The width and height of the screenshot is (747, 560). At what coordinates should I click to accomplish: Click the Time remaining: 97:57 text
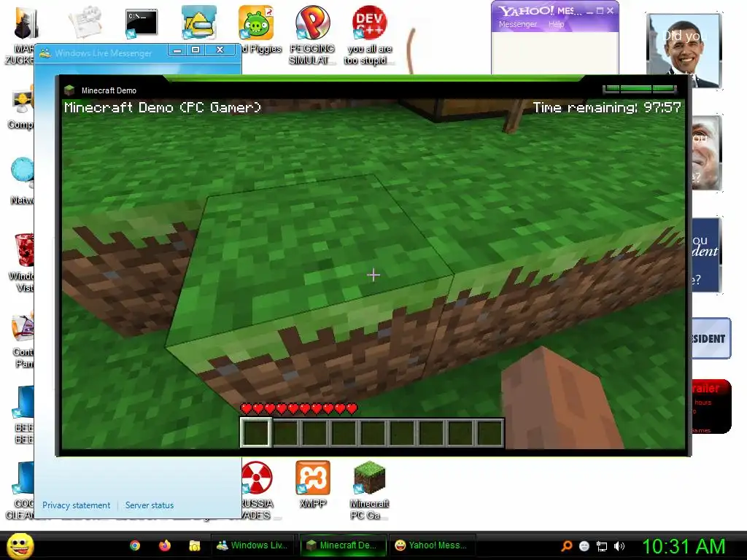(x=607, y=108)
